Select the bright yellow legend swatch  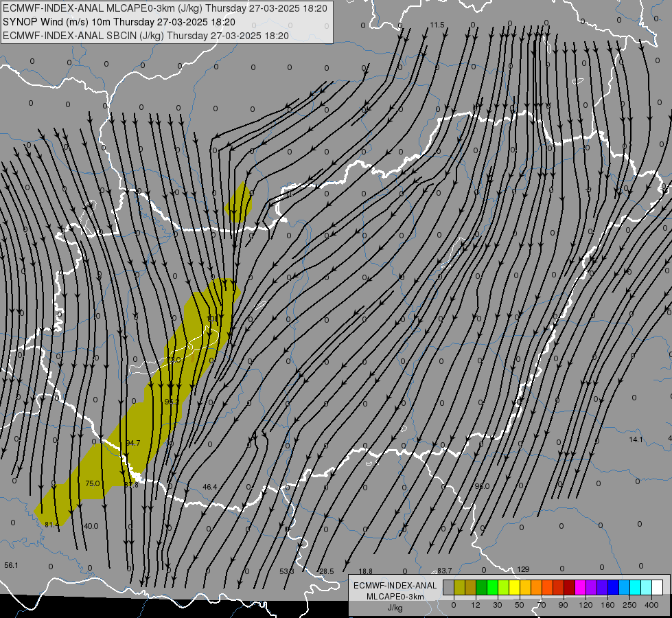(x=515, y=587)
